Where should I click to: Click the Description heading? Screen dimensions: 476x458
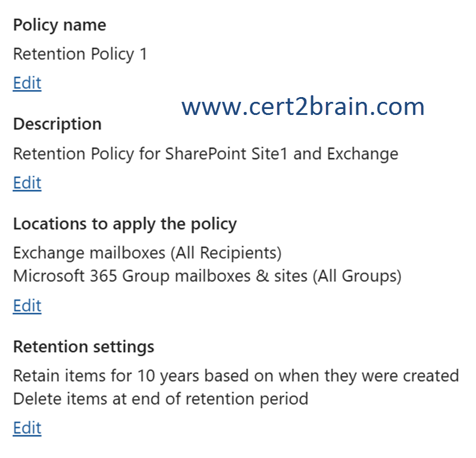click(57, 124)
